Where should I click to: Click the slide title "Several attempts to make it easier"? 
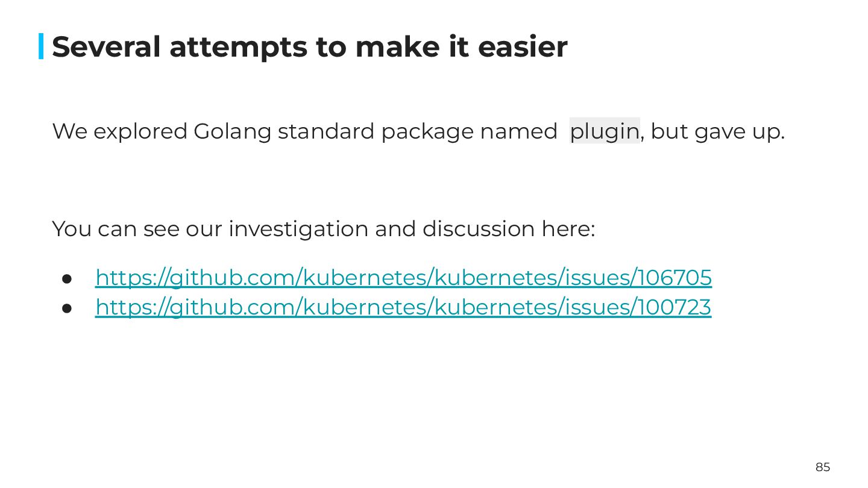(309, 47)
